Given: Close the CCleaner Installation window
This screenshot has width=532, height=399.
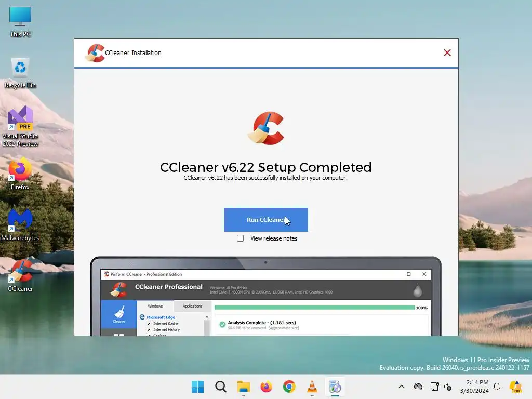Looking at the screenshot, I should pyautogui.click(x=447, y=52).
